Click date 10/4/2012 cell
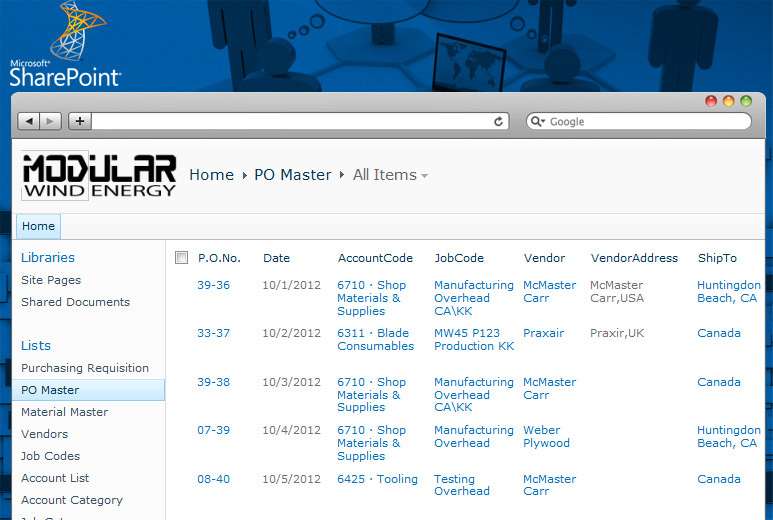 [x=291, y=430]
